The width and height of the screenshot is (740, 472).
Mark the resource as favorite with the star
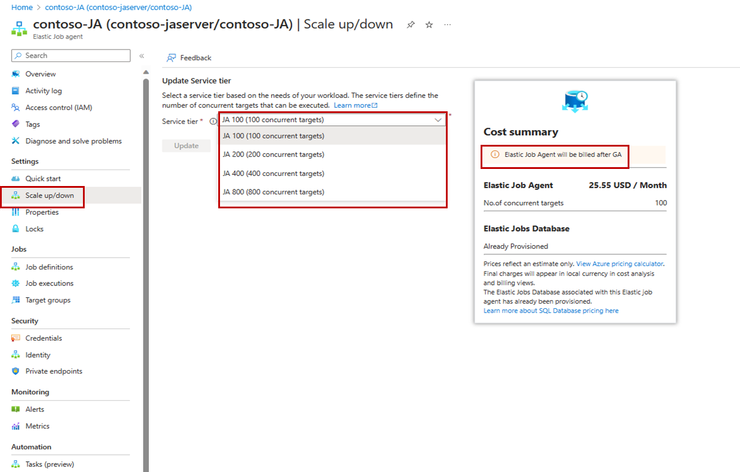point(429,25)
